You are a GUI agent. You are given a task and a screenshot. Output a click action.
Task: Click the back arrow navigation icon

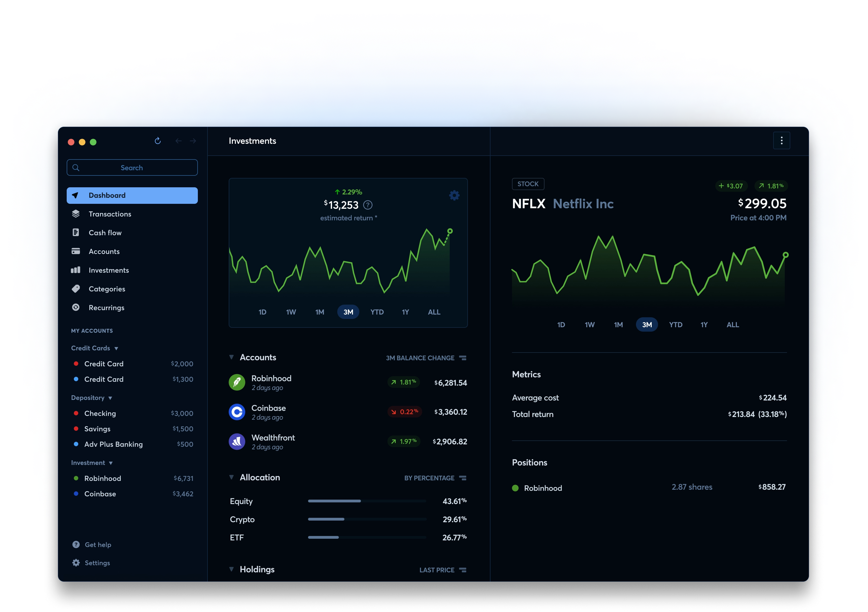(179, 141)
